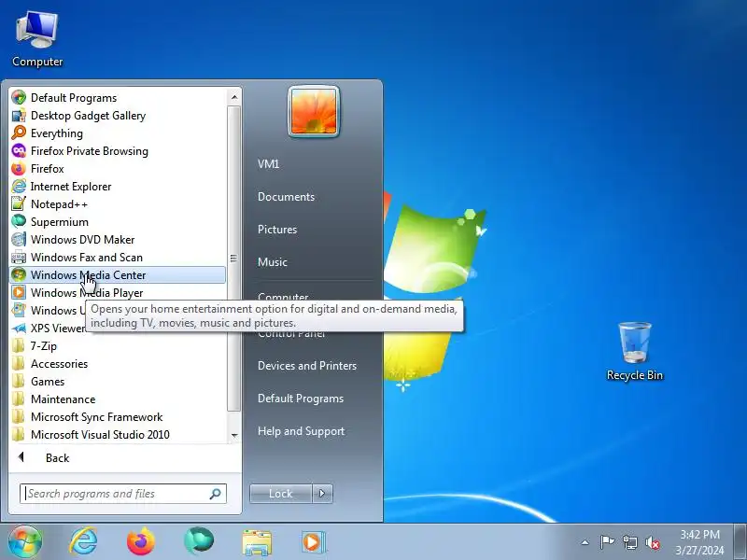Launch Windows Media Center
This screenshot has height=560, width=747.
118,274
